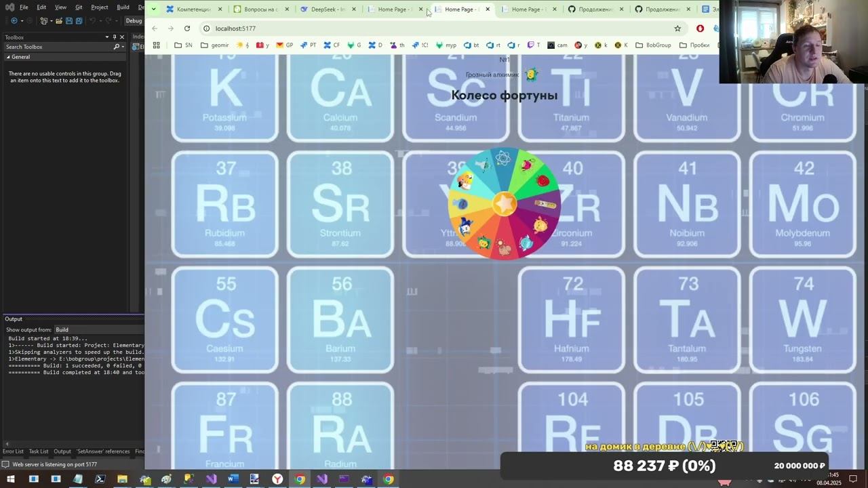Image resolution: width=868 pixels, height=488 pixels.
Task: Toggle auto-hide pin on Toolbox panel
Action: tap(115, 37)
